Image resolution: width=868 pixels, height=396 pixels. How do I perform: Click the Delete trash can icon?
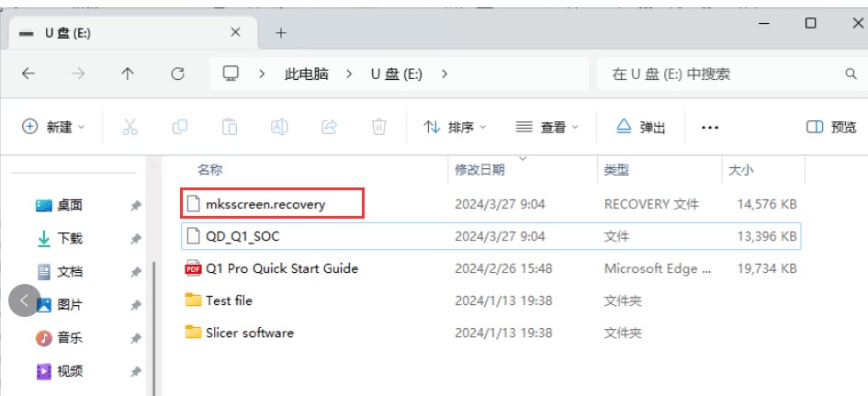[378, 127]
